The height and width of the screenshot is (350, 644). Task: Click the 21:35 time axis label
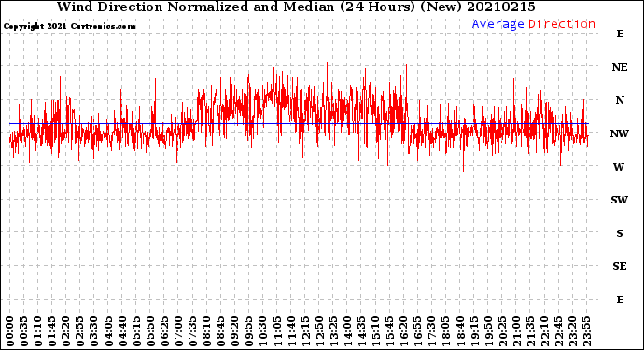(530, 331)
